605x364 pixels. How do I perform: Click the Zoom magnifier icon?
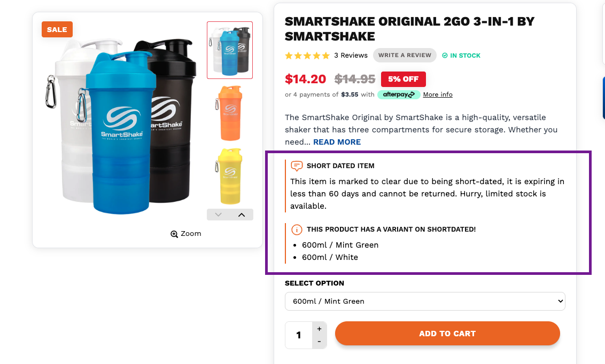pyautogui.click(x=174, y=234)
